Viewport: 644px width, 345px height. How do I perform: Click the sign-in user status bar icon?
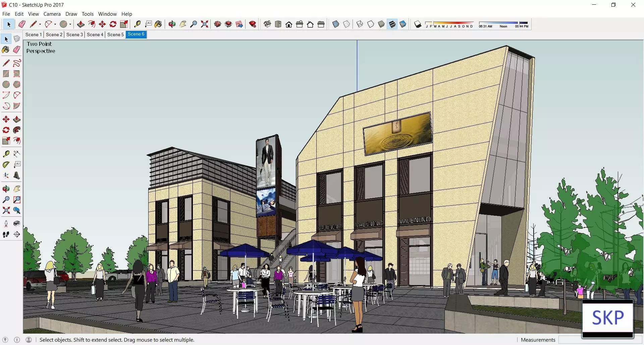pos(29,340)
